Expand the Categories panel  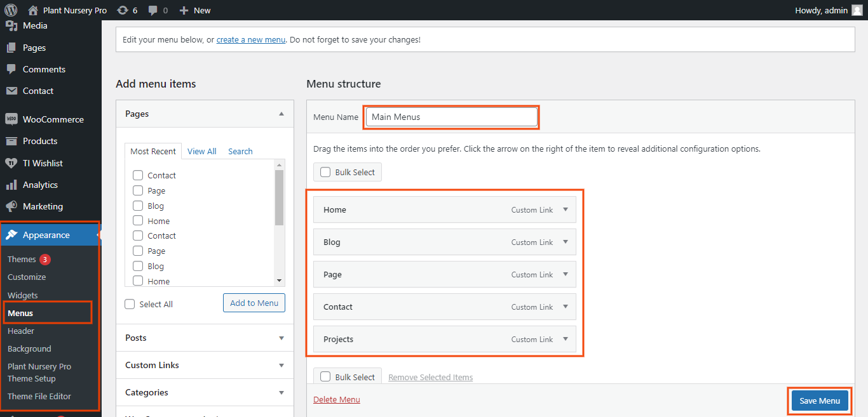pyautogui.click(x=281, y=392)
